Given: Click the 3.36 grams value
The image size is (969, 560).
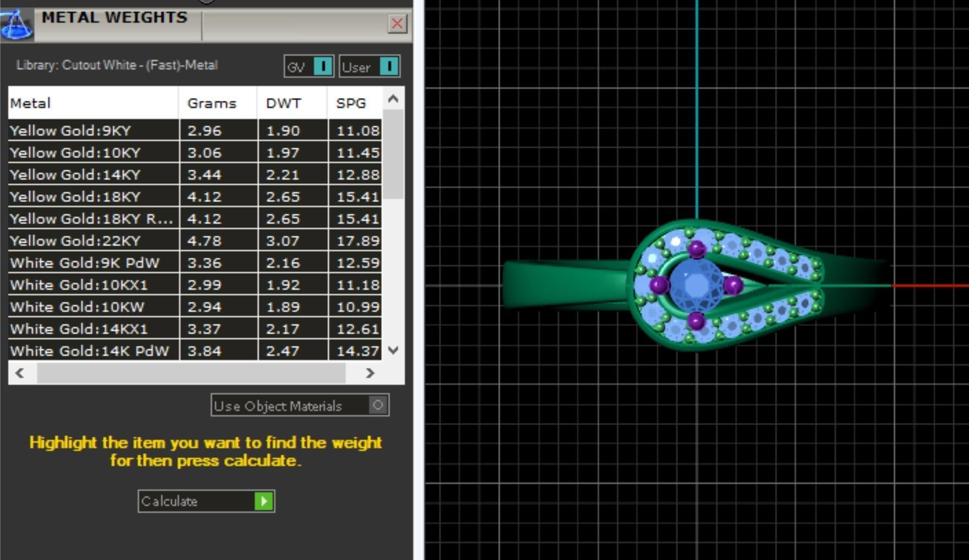Looking at the screenshot, I should [x=204, y=263].
